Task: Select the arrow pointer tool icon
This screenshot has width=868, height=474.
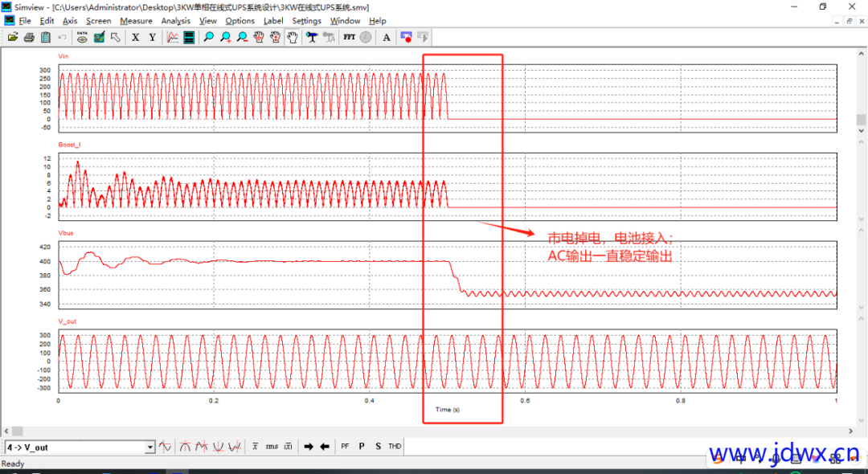Action: 116,37
